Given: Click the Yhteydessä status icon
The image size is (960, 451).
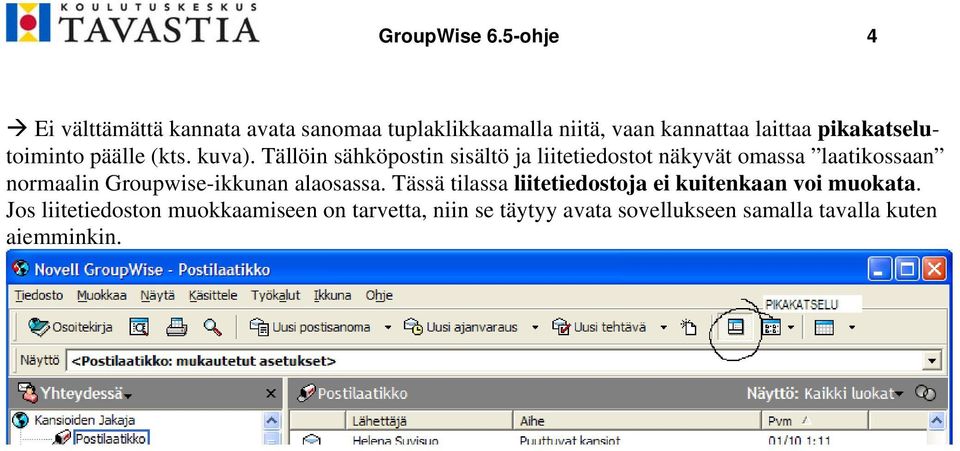Looking at the screenshot, I should 27,393.
